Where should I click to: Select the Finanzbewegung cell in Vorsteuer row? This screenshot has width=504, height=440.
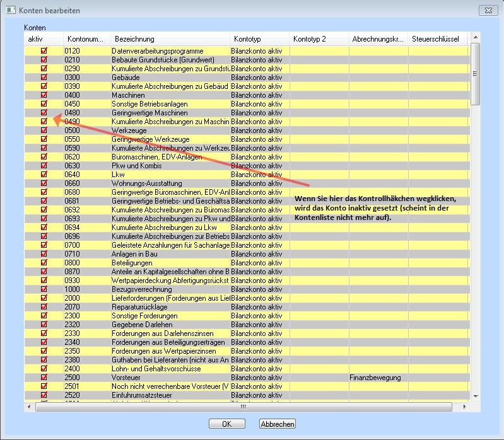[x=377, y=377]
